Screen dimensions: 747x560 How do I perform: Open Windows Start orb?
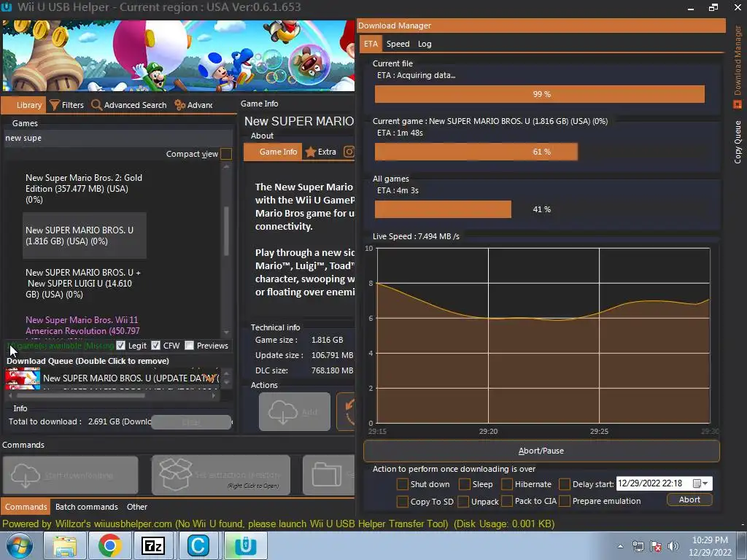pos(20,545)
